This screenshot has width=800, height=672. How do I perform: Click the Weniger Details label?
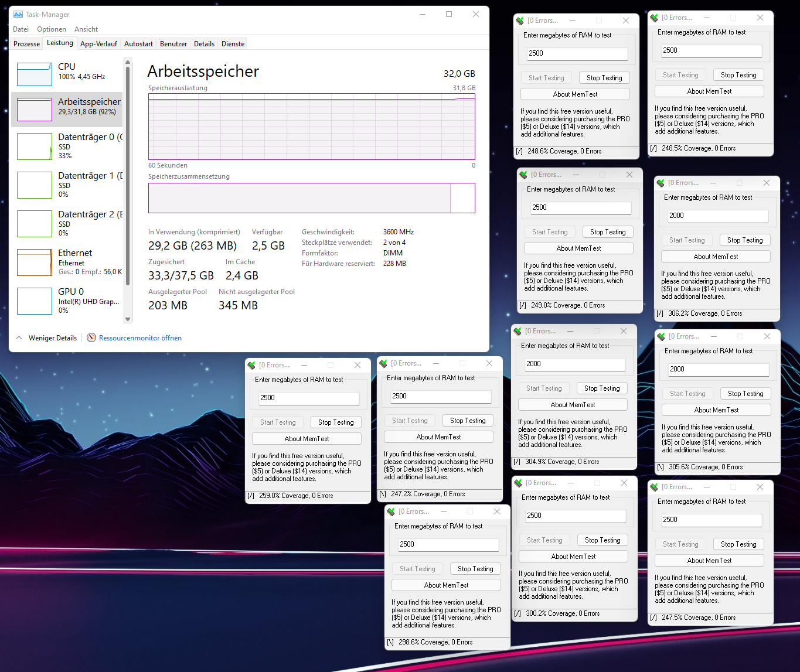pos(53,338)
